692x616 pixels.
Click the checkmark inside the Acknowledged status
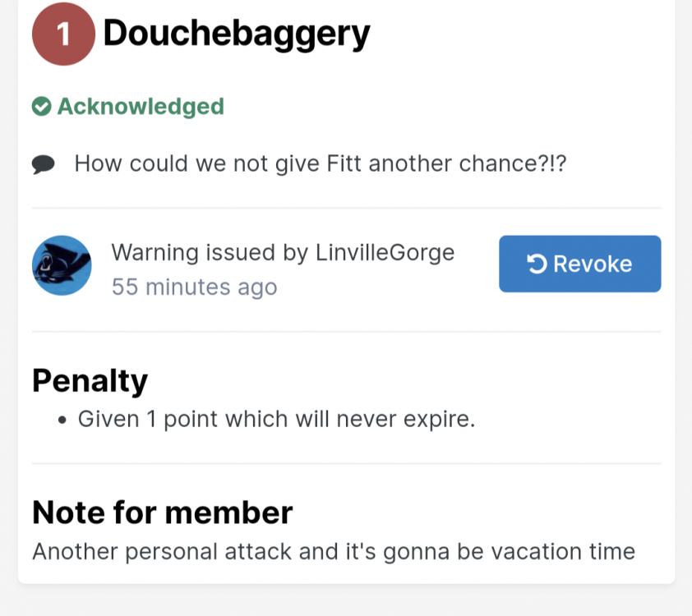[41, 106]
